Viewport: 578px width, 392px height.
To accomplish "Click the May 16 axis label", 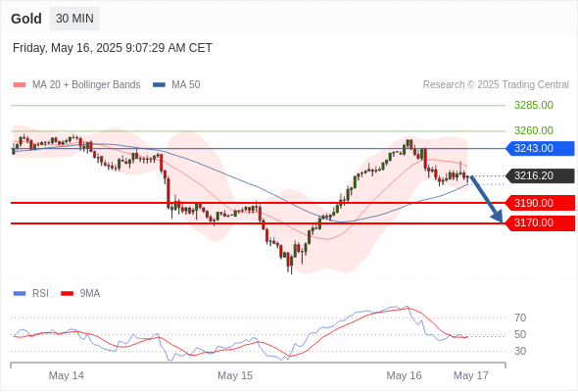I will tap(404, 375).
